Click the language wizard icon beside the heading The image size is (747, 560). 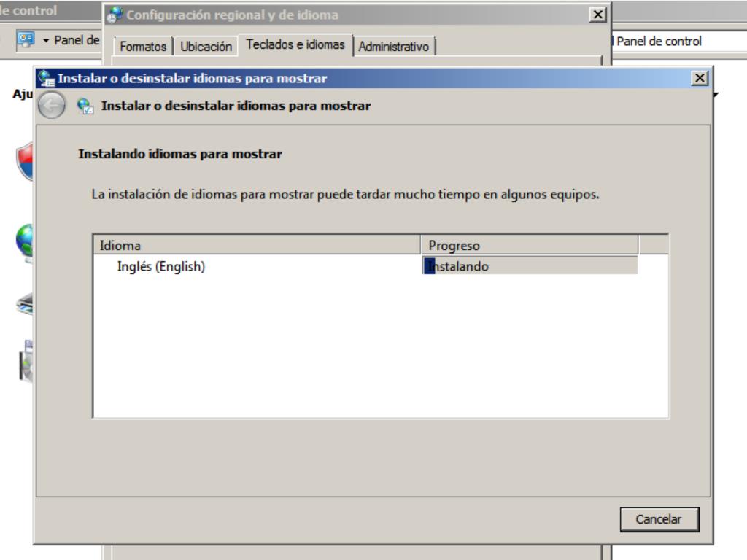point(85,106)
